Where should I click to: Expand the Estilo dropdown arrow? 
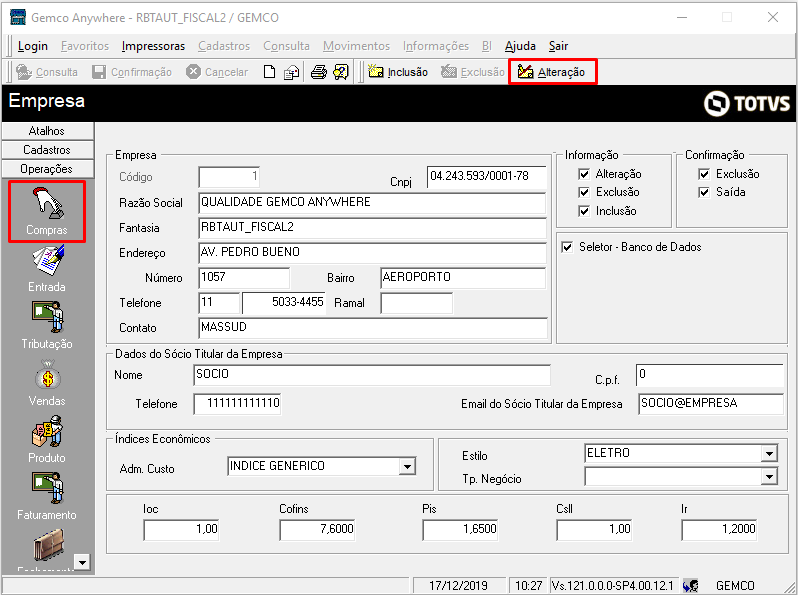[769, 453]
